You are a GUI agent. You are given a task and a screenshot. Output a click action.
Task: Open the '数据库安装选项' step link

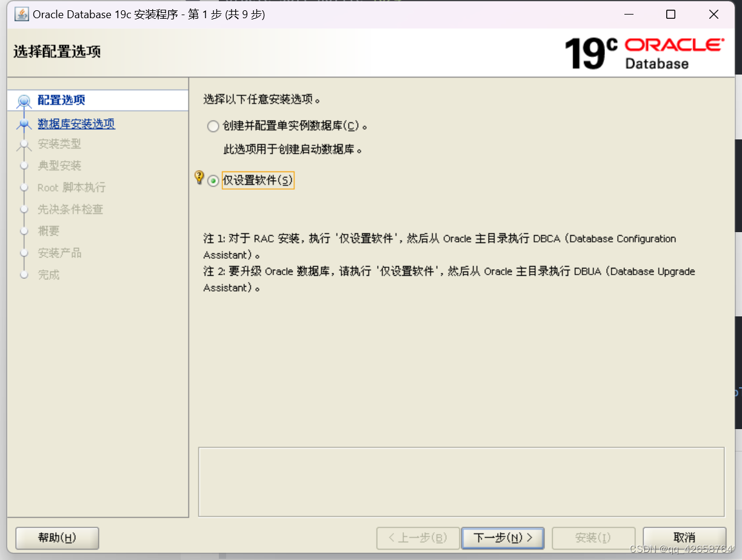point(76,124)
